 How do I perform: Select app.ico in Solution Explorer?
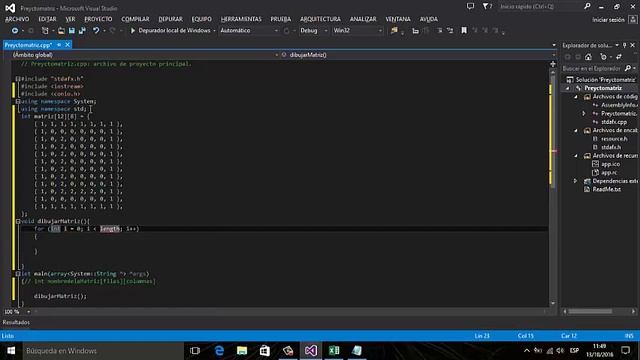click(610, 164)
